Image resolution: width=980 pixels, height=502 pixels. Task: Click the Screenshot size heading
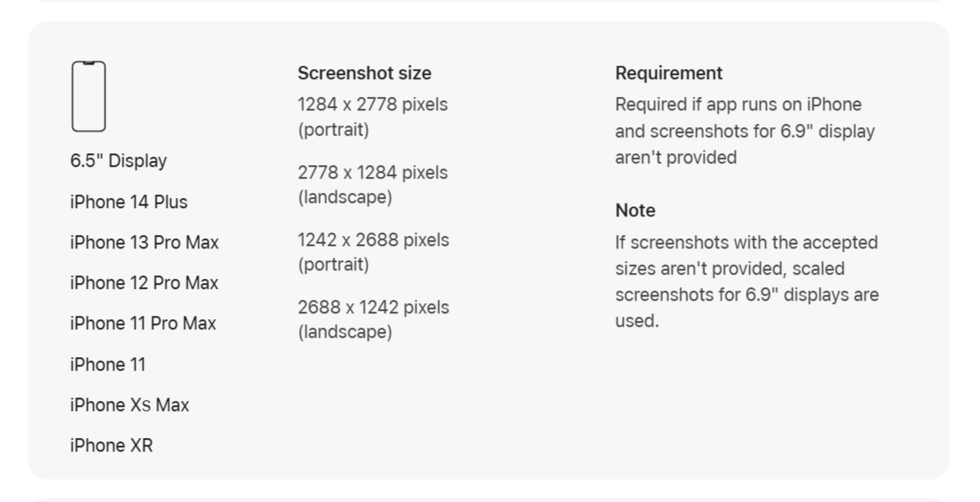(x=364, y=73)
